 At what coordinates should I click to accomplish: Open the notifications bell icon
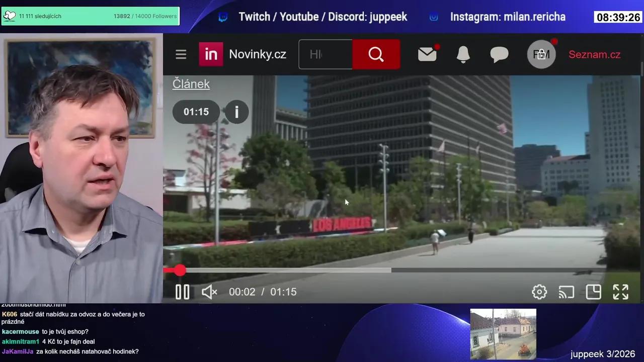[x=463, y=54]
